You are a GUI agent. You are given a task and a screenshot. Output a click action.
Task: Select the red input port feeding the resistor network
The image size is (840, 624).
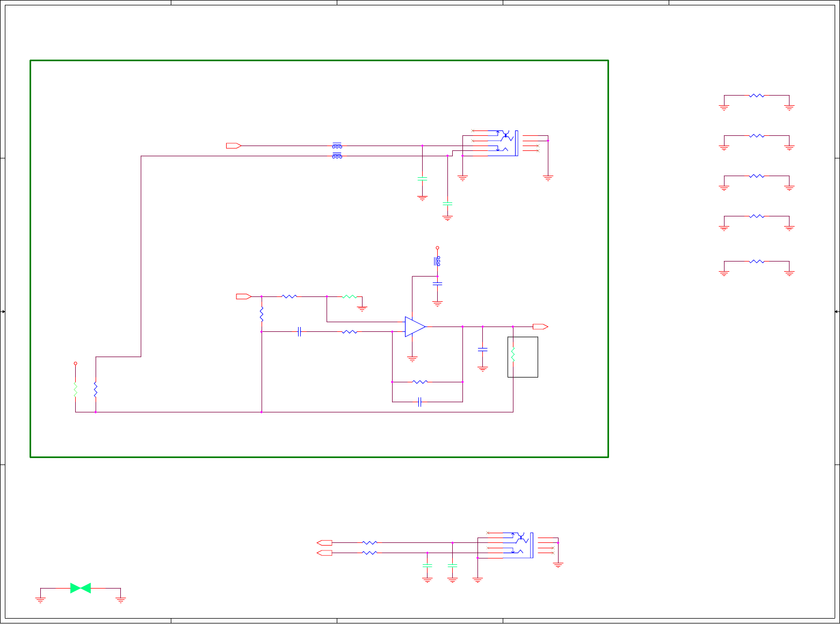[x=244, y=296]
